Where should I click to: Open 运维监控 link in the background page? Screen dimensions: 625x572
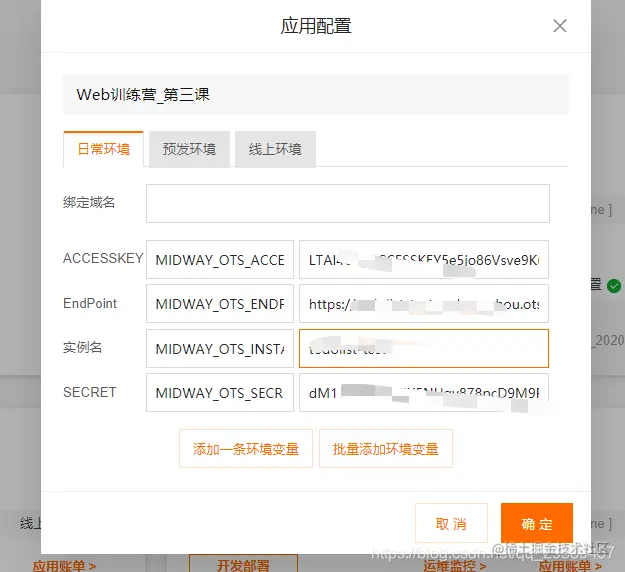click(x=454, y=566)
